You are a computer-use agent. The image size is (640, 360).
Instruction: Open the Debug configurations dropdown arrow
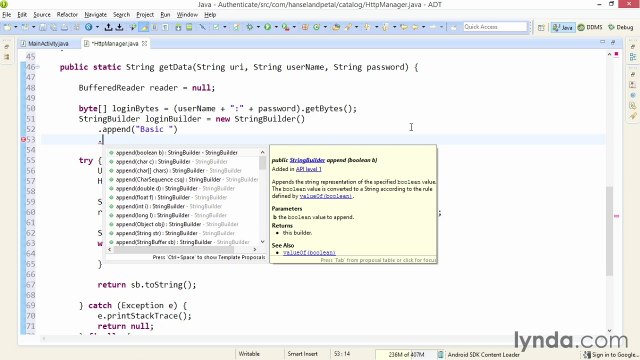[x=258, y=27]
